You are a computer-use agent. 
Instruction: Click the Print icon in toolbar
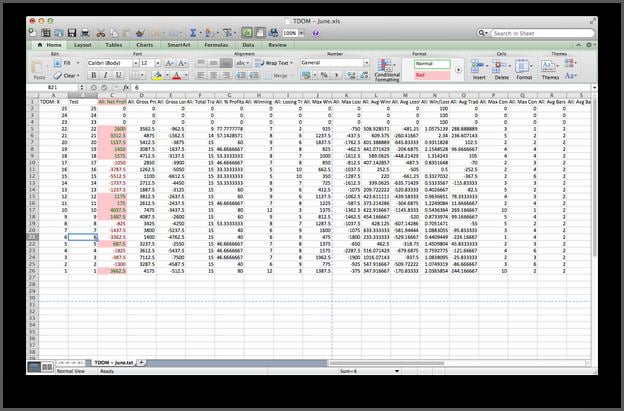point(85,33)
